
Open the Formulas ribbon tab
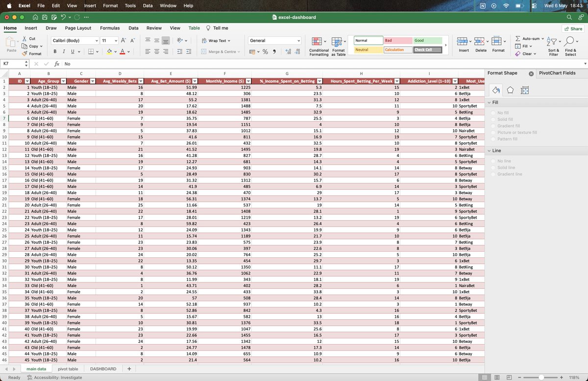pos(110,28)
